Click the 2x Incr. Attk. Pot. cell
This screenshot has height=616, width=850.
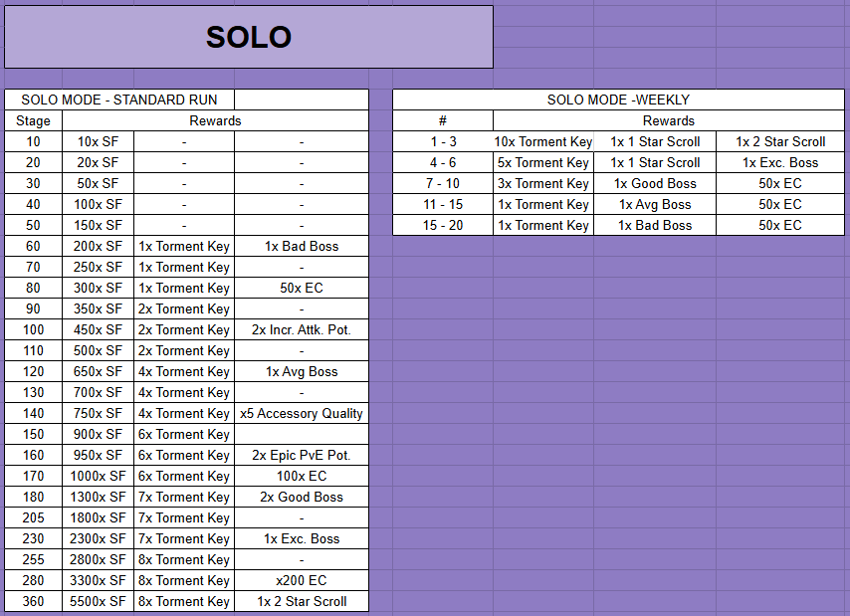[302, 329]
